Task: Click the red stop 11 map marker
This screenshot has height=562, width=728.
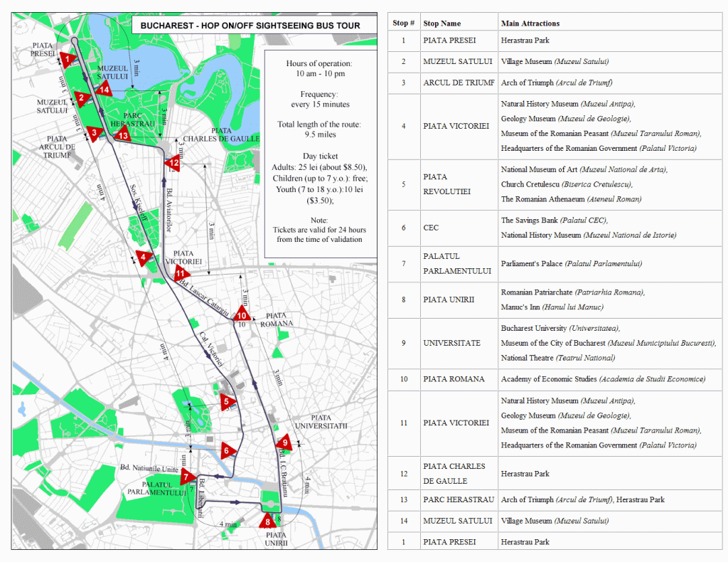Action: tap(181, 272)
